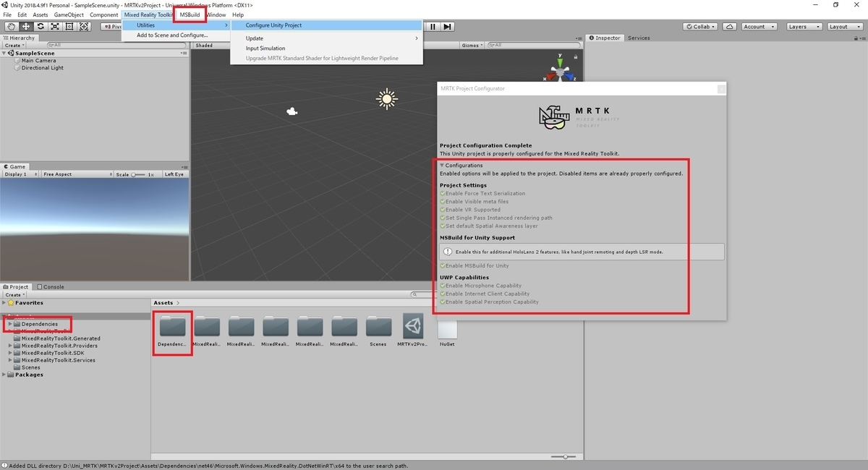Advance one frame with the Step button
Screen dimensions: 868x470
448,27
